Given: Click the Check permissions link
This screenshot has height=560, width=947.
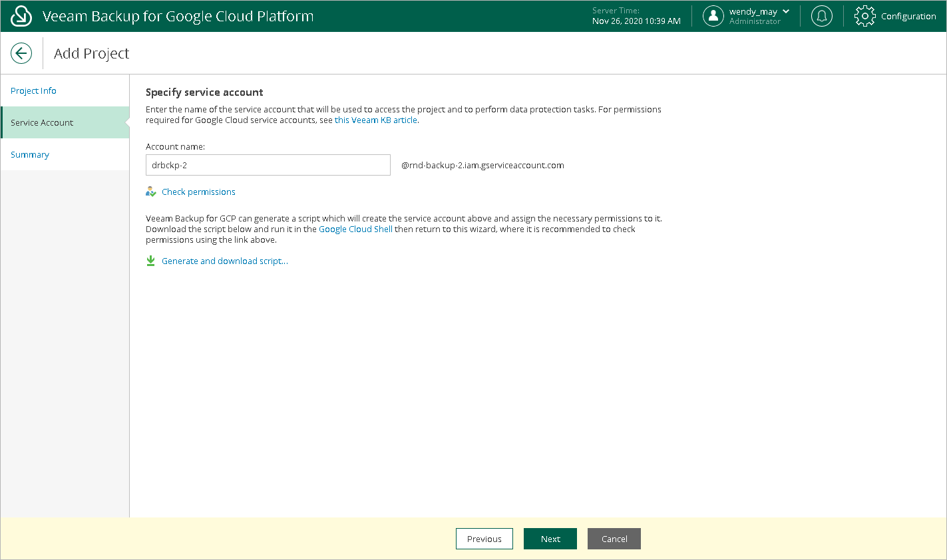Looking at the screenshot, I should click(x=198, y=192).
